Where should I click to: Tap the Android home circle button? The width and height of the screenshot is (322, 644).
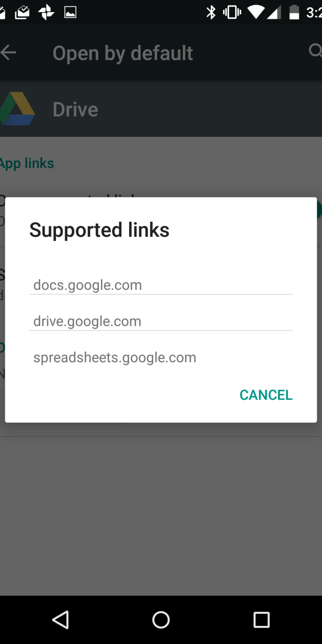161,620
